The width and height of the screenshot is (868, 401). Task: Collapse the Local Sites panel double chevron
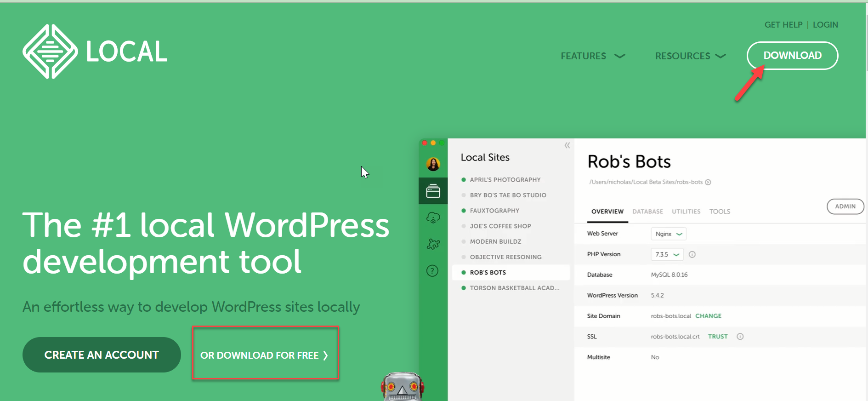567,145
